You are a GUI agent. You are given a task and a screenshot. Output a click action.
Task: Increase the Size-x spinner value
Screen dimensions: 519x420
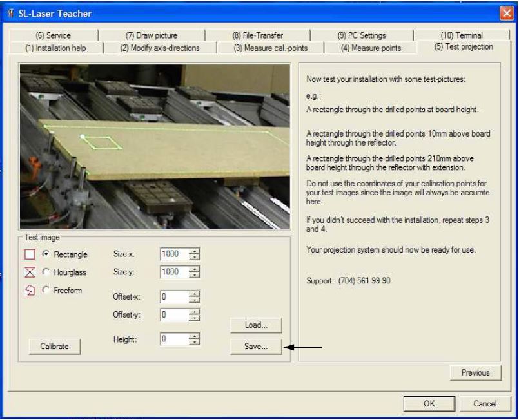(x=194, y=251)
